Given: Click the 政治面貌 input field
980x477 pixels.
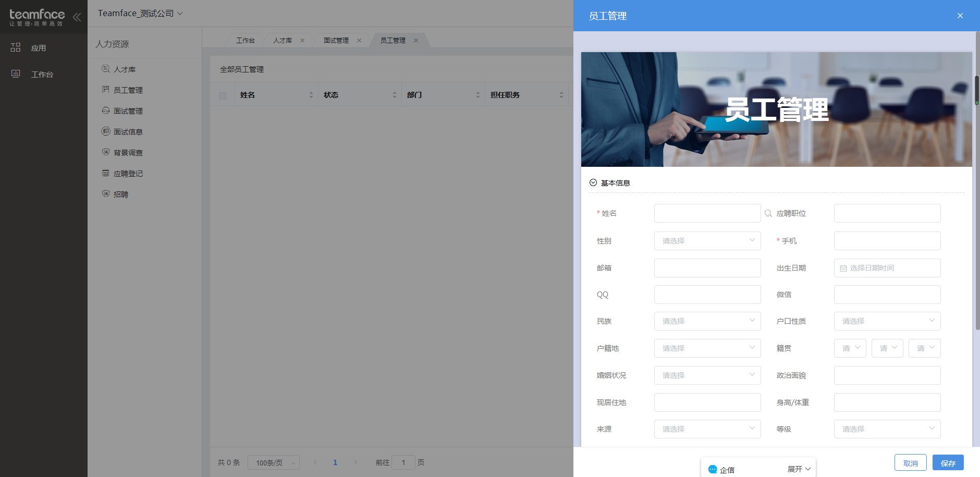Looking at the screenshot, I should click(887, 375).
